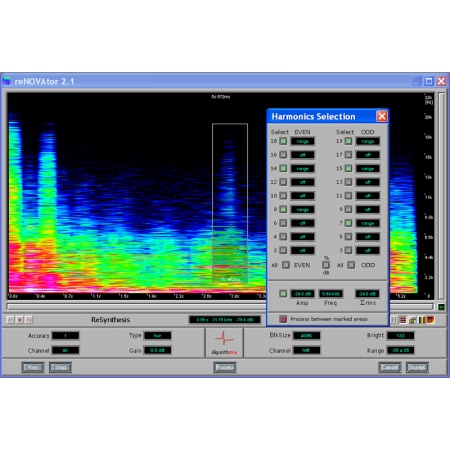
Task: Click the Freq value field
Action: 331,294
